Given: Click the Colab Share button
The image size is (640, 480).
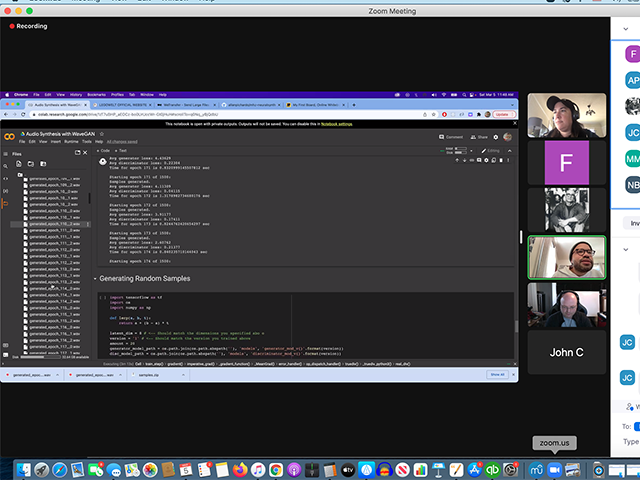Looking at the screenshot, I should (x=481, y=137).
